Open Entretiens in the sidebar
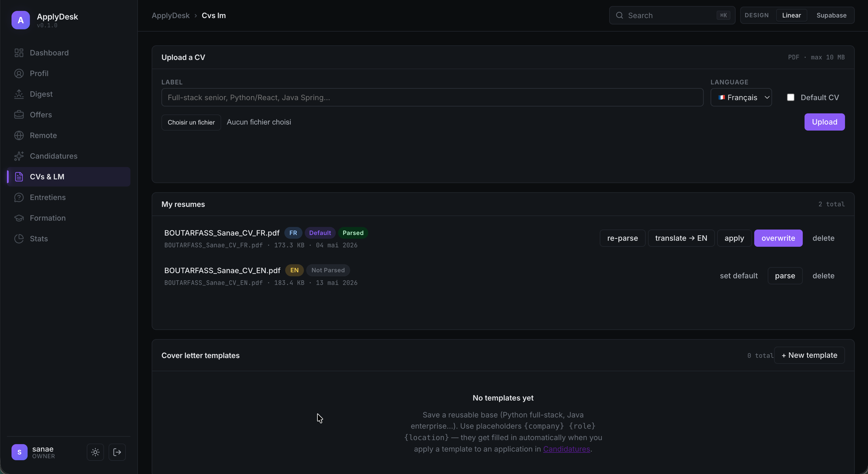 click(x=69, y=197)
